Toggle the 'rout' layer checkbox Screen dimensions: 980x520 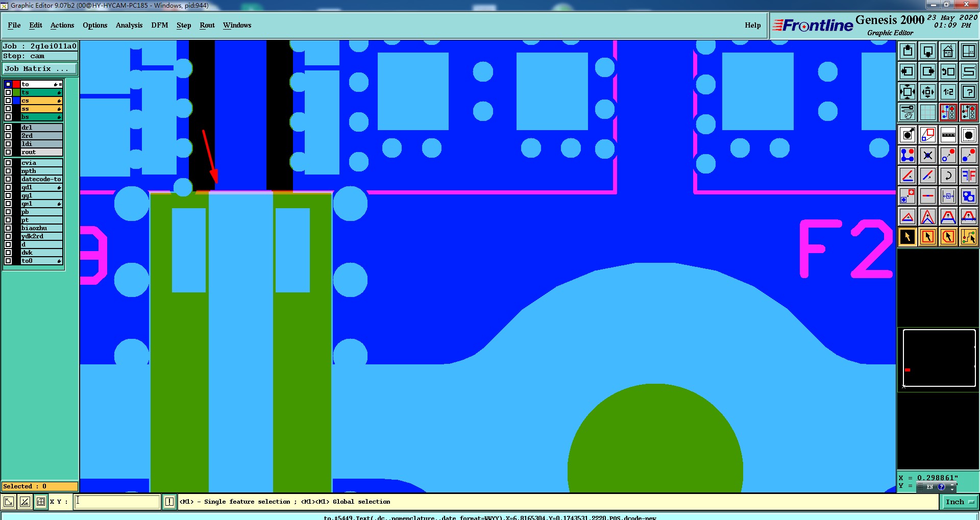8,152
